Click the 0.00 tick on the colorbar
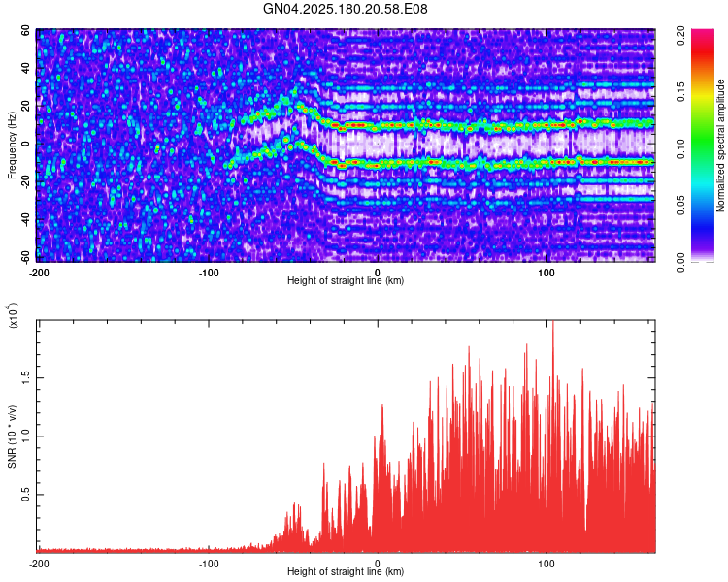The height and width of the screenshot is (582, 728). pyautogui.click(x=680, y=263)
